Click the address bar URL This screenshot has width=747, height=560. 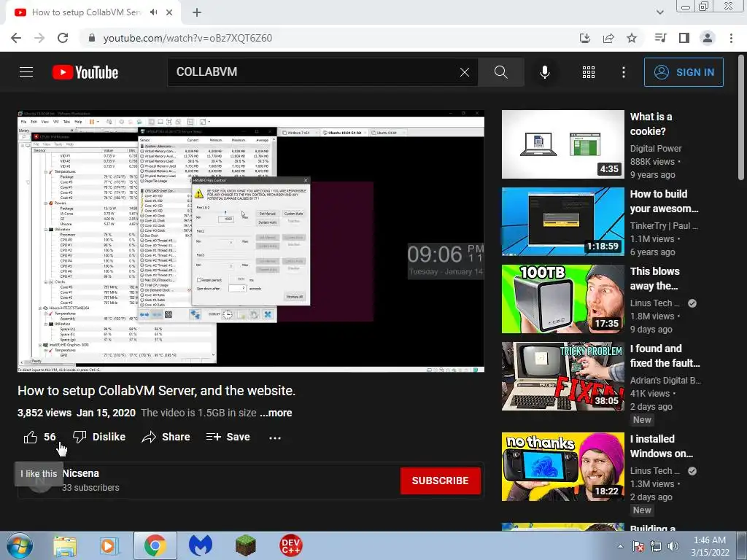pos(187,38)
